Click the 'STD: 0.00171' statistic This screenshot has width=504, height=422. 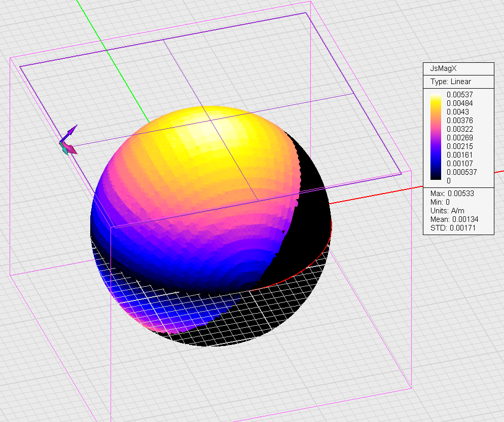452,227
